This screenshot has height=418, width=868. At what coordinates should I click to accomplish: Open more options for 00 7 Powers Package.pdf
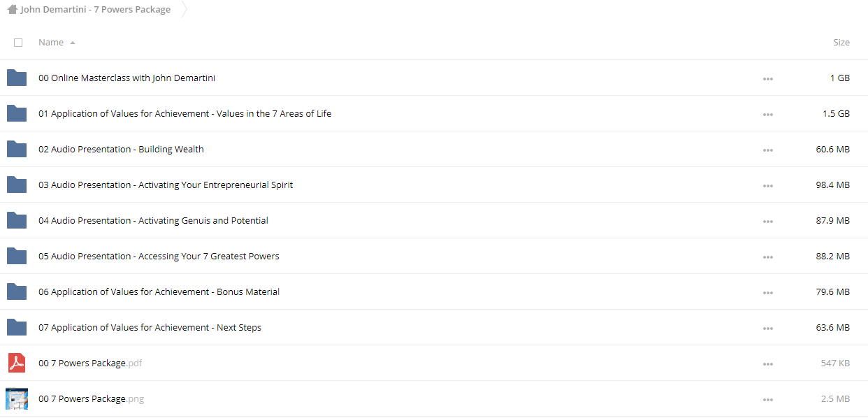[x=768, y=364]
